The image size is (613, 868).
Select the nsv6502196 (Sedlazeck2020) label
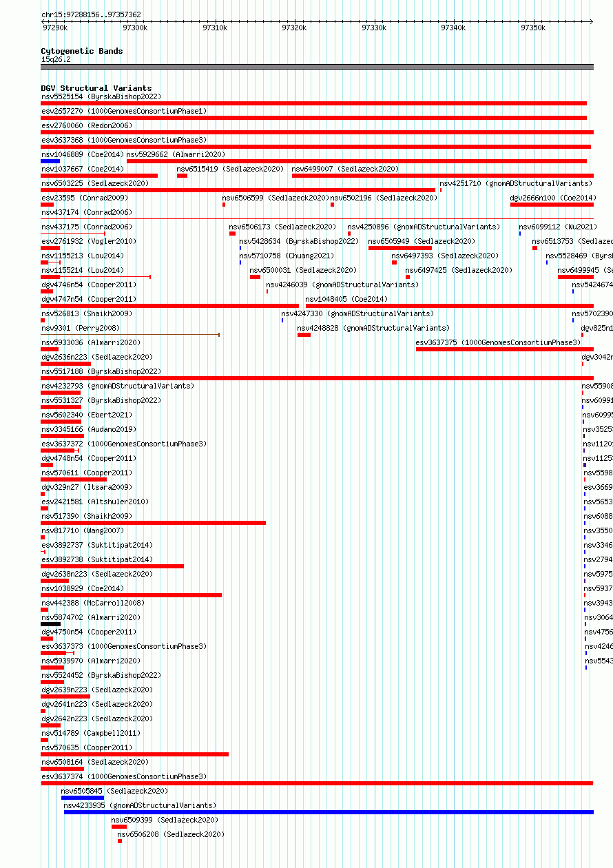pyautogui.click(x=384, y=198)
